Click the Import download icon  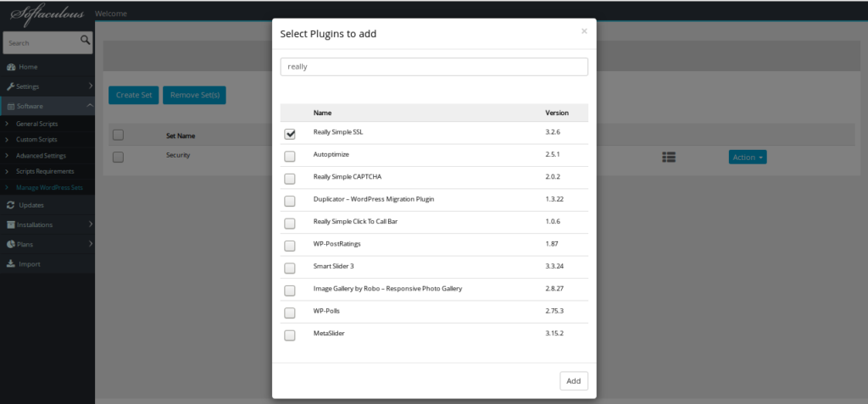tap(10, 264)
